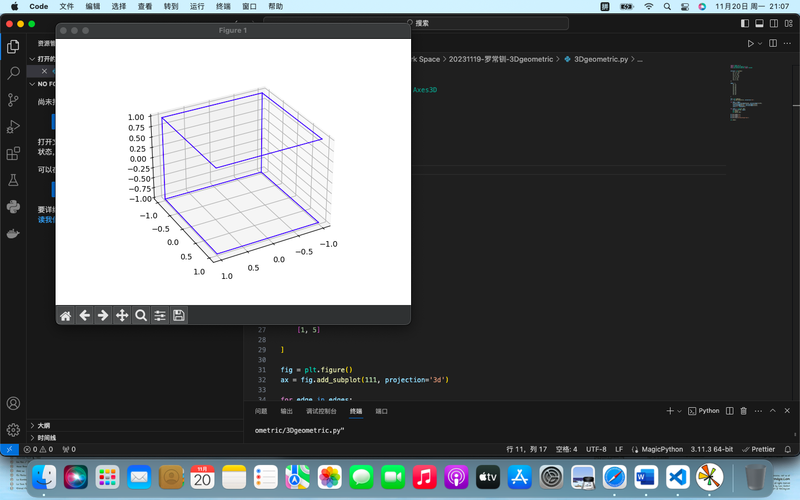This screenshot has width=800, height=500.
Task: Open the Explorer view in activity bar
Action: tap(13, 46)
